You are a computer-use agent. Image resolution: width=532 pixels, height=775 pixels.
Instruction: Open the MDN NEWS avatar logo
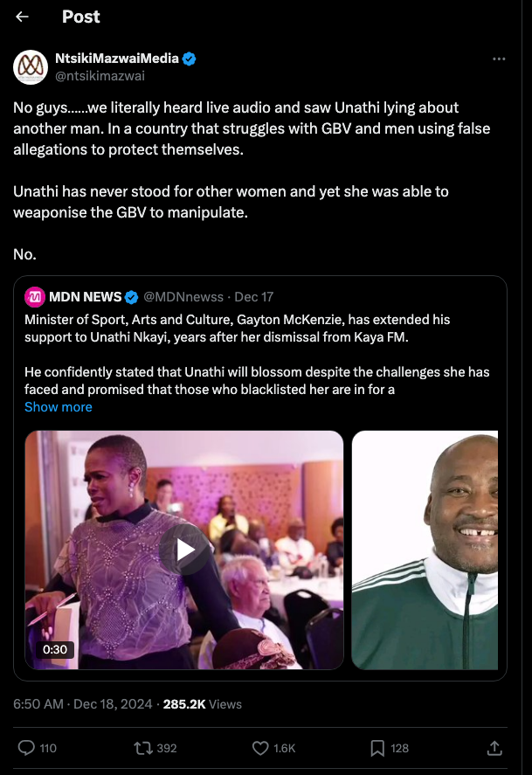35,297
